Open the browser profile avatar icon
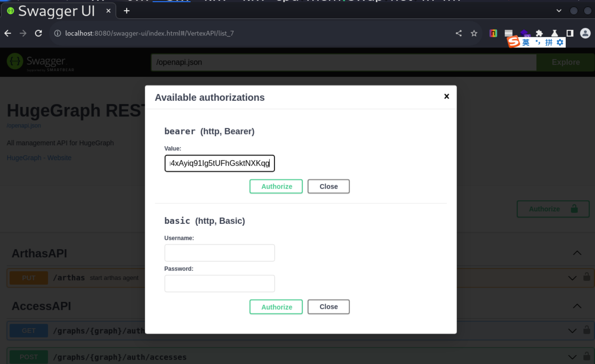The height and width of the screenshot is (364, 595). [585, 33]
